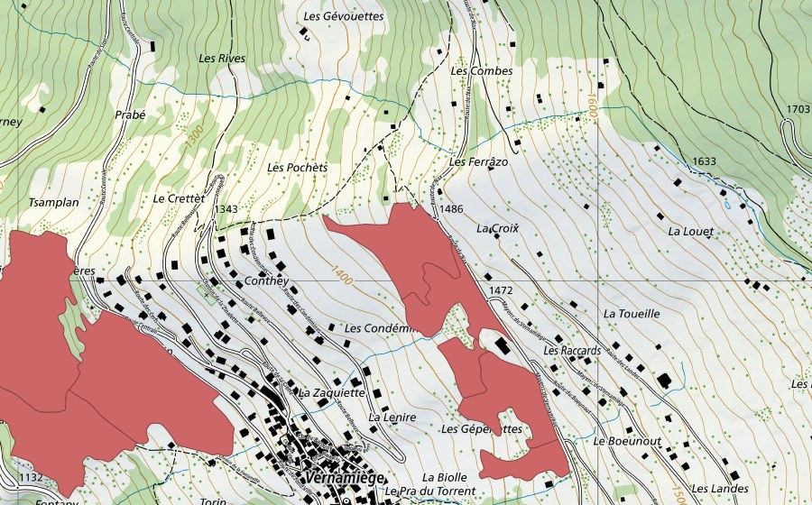This screenshot has width=812, height=505.
Task: Click the spot height 1633
Action: tap(705, 161)
